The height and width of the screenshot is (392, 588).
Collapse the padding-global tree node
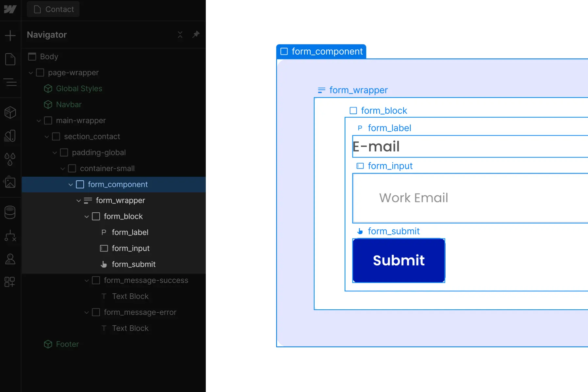55,153
